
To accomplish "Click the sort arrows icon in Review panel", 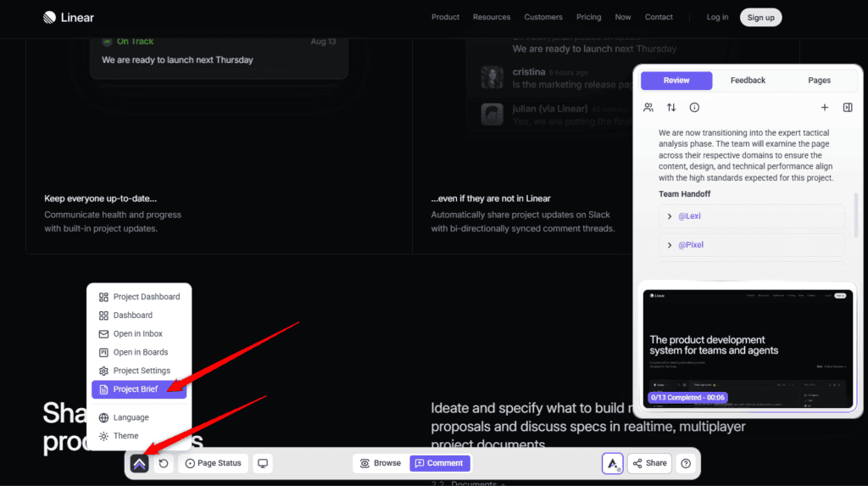I will (x=671, y=108).
